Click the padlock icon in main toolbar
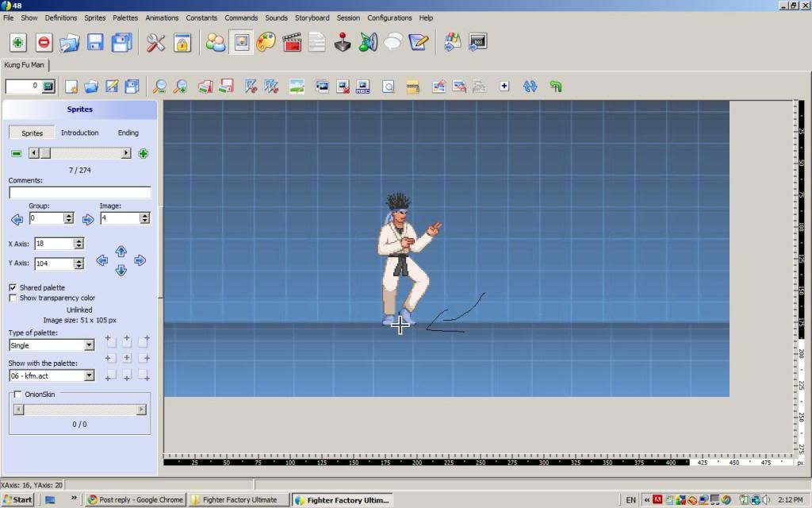812x508 pixels. pos(182,43)
